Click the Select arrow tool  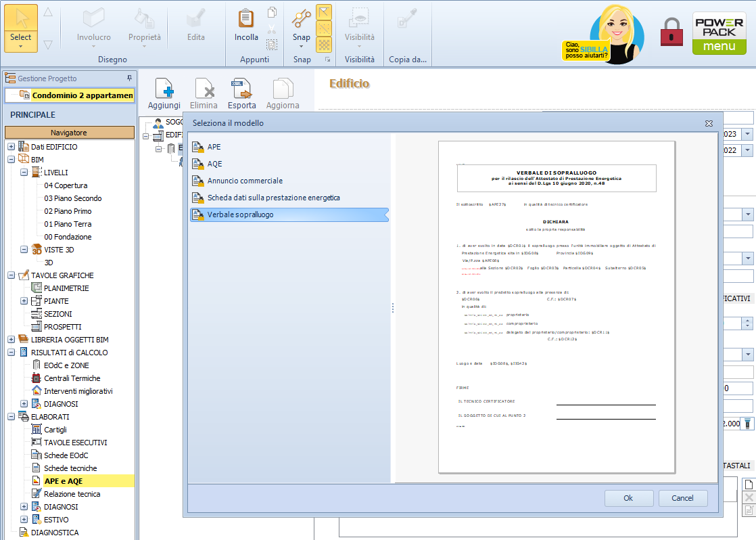pos(21,28)
